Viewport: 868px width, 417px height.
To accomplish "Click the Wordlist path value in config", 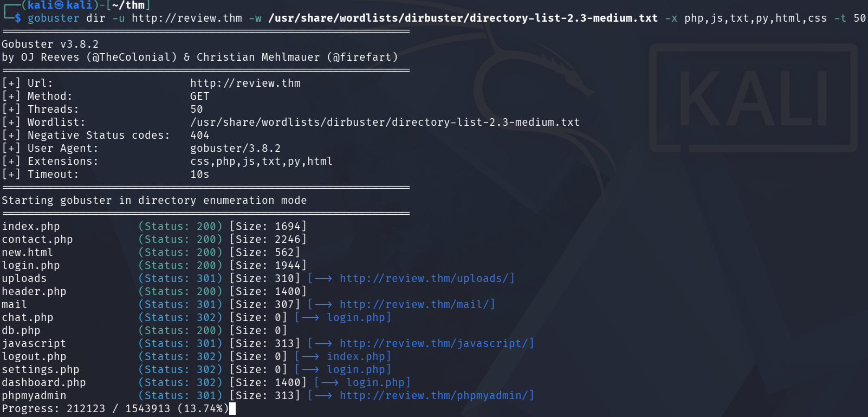I will pyautogui.click(x=385, y=122).
